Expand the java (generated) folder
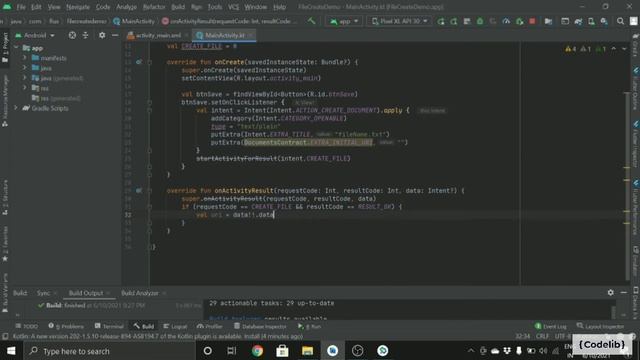 point(25,78)
